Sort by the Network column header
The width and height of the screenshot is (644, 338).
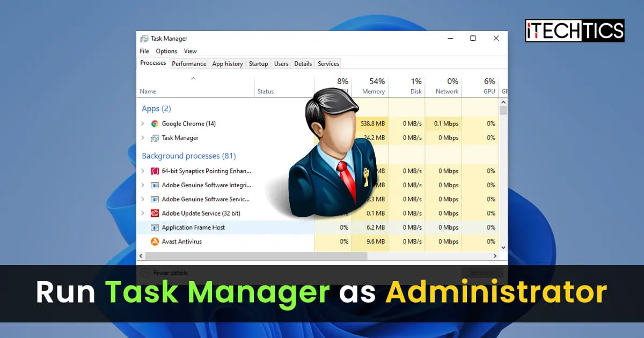pyautogui.click(x=443, y=86)
